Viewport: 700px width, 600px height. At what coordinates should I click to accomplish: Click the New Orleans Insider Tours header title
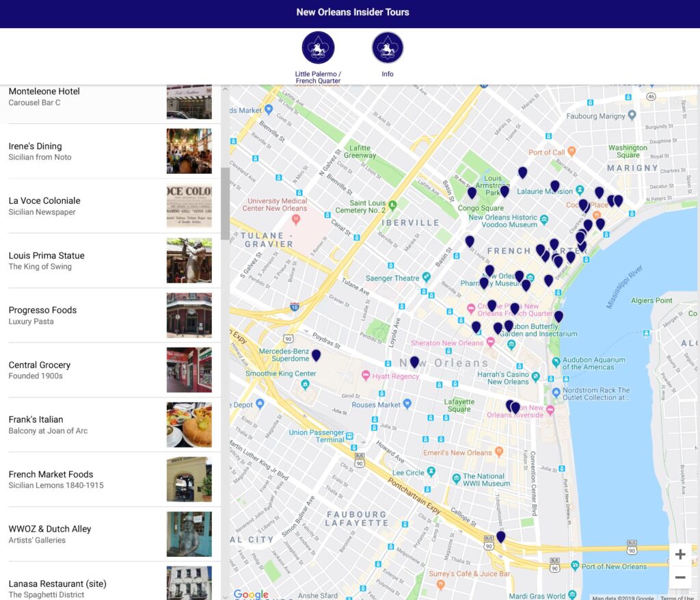tap(353, 12)
